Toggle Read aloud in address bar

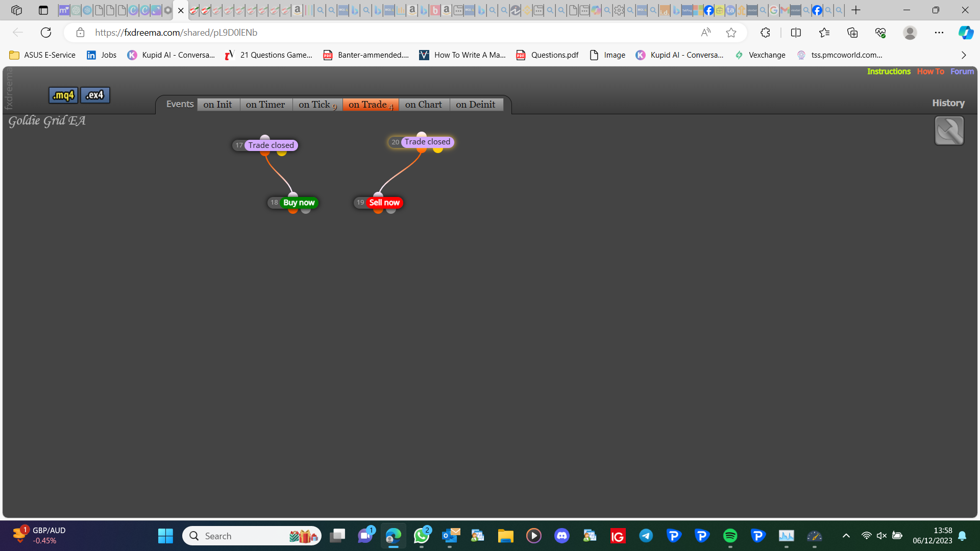[706, 33]
